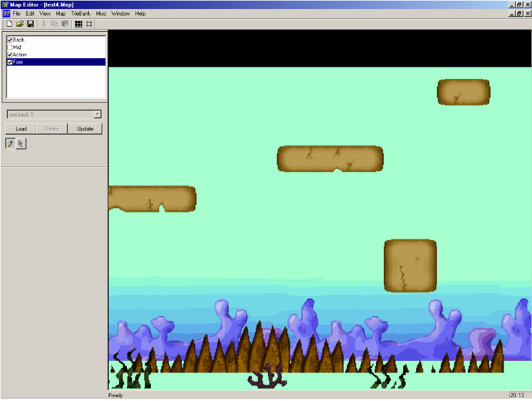Close the test4.Mep document window
This screenshot has height=401, width=532.
pos(527,14)
